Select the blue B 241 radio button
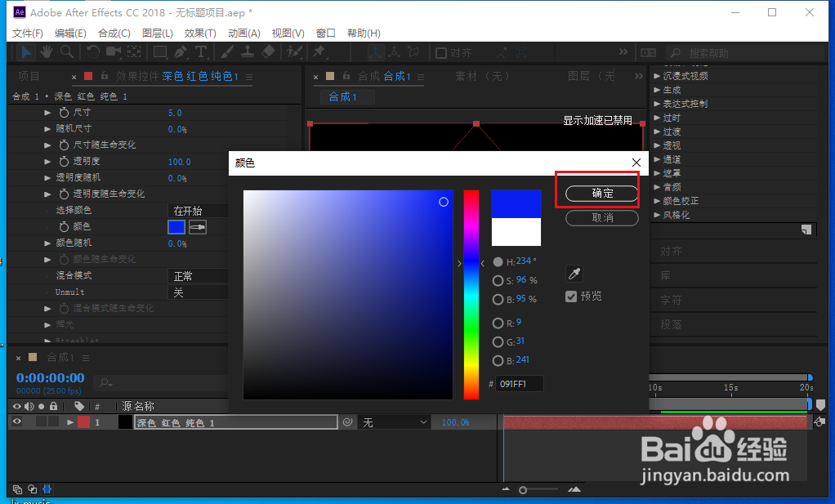 tap(498, 361)
